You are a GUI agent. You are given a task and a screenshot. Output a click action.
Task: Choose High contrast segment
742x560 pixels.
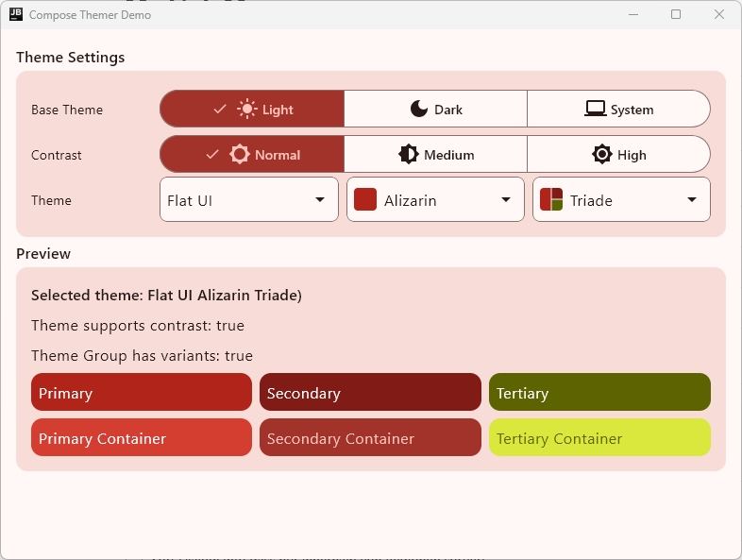618,154
